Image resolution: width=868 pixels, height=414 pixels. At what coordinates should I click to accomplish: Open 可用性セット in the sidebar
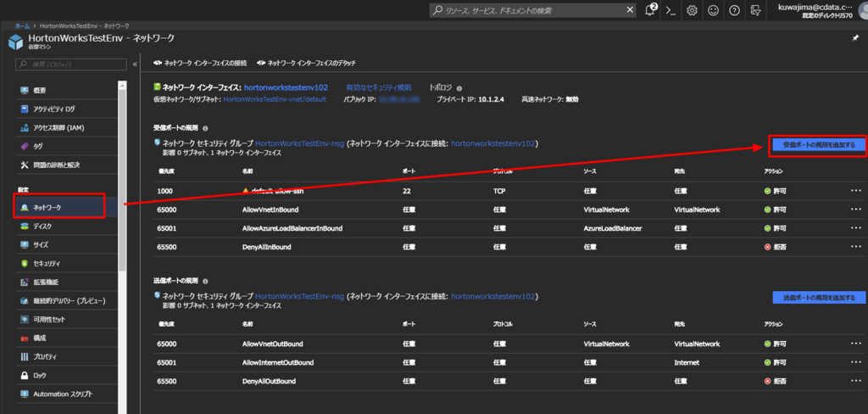[66, 319]
